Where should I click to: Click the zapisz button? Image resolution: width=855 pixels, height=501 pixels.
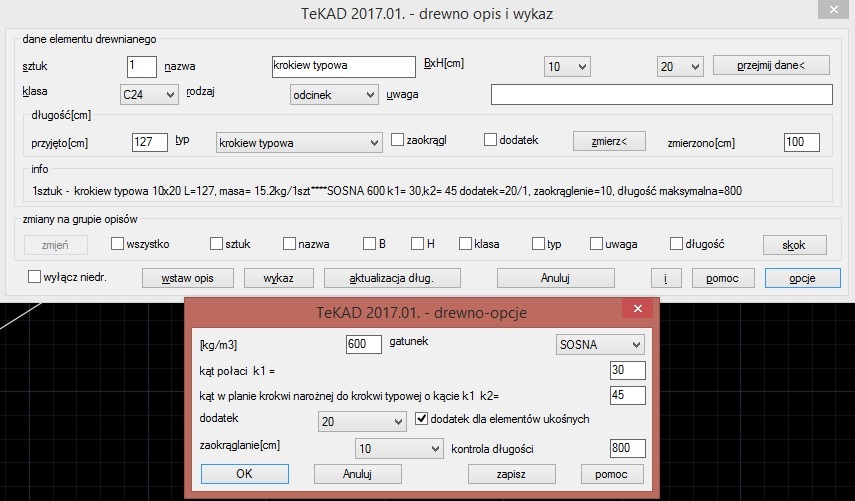coord(511,474)
